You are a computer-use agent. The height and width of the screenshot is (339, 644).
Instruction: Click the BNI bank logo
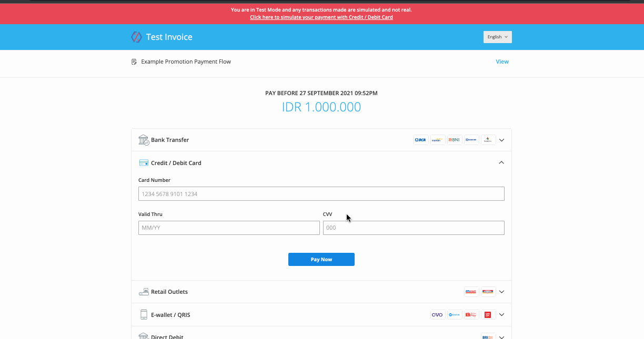454,140
